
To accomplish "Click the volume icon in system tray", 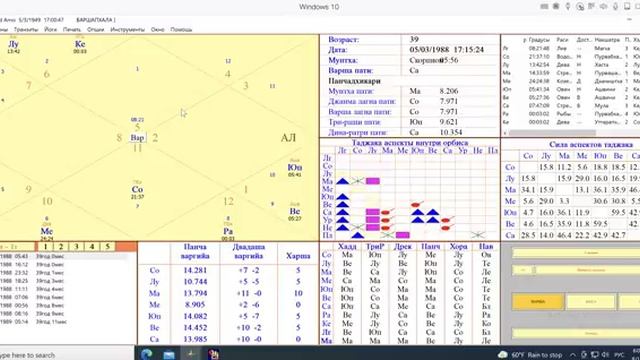I will pos(605,354).
